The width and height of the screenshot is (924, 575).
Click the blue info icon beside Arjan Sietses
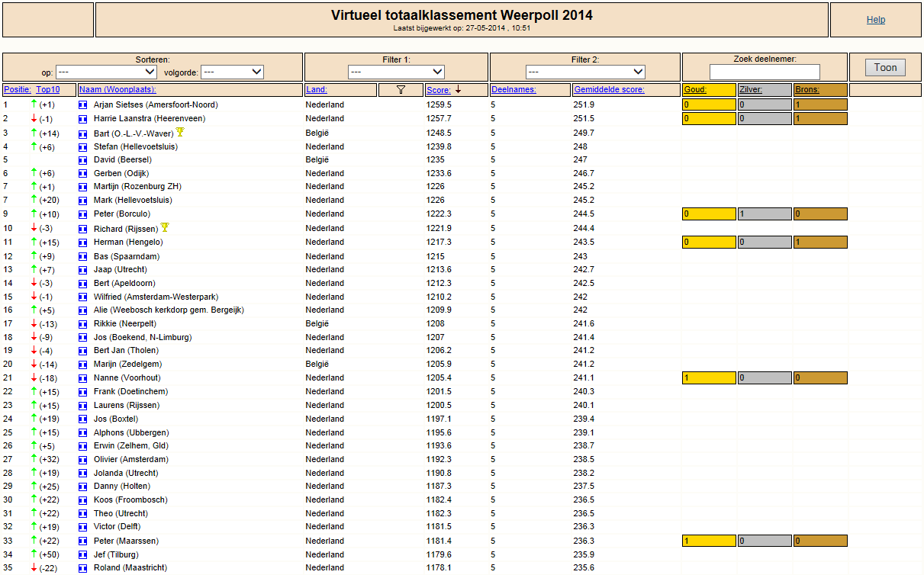tap(83, 105)
